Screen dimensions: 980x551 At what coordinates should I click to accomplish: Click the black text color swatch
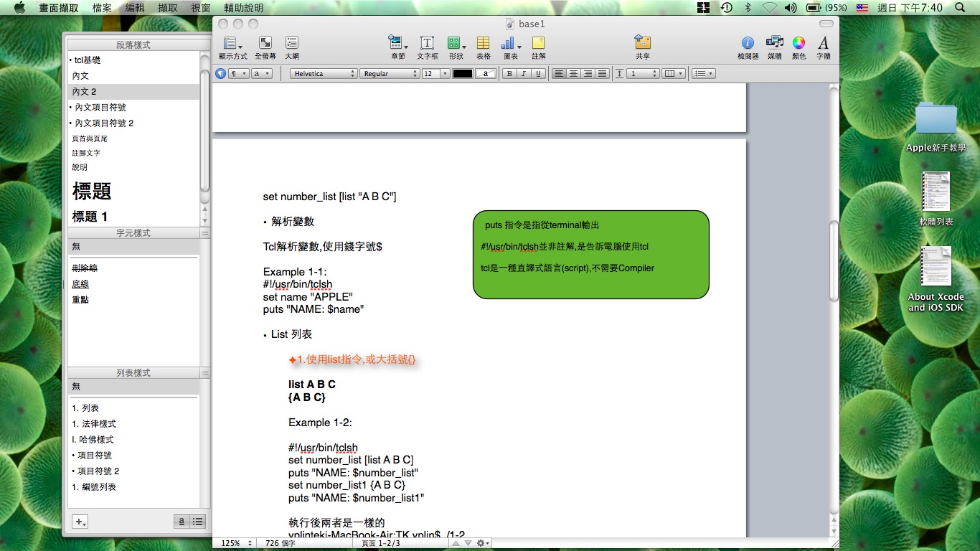463,73
